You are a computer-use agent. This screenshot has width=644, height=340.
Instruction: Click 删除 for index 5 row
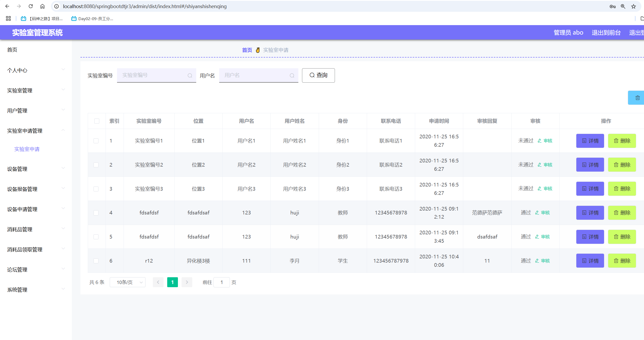point(622,237)
